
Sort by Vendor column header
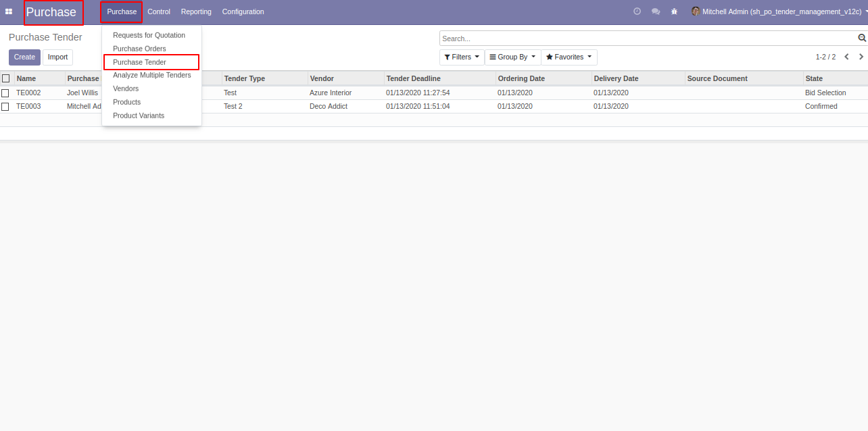(x=346, y=78)
